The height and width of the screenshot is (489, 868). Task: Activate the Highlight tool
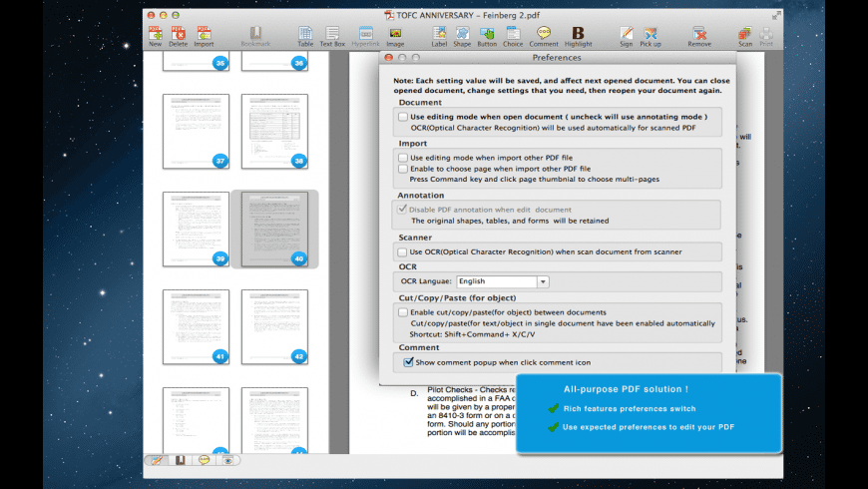tap(578, 35)
